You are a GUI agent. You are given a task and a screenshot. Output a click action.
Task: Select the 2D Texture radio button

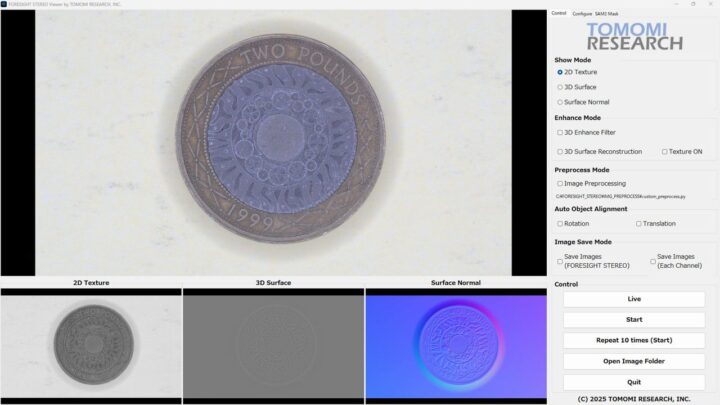click(560, 72)
